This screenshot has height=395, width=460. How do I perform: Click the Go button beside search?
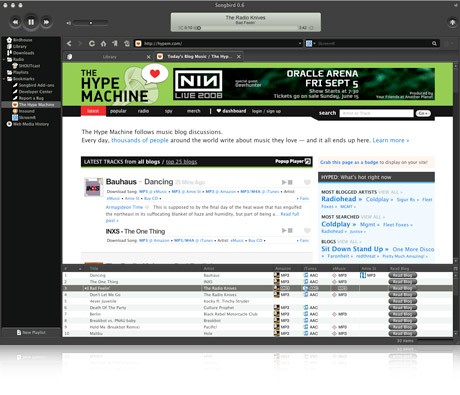[x=423, y=113]
